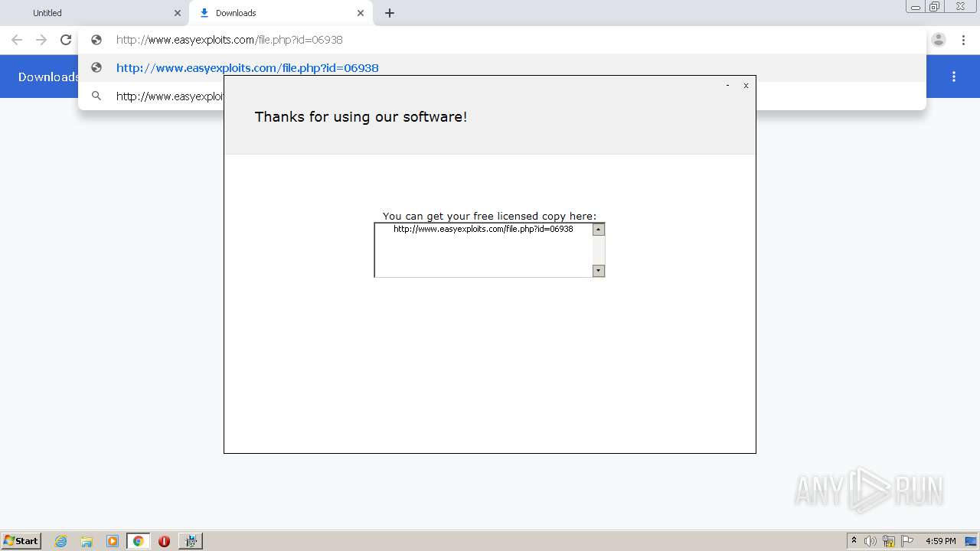Open the 4:59 PM clock
Viewport: 980px width, 551px height.
[940, 541]
